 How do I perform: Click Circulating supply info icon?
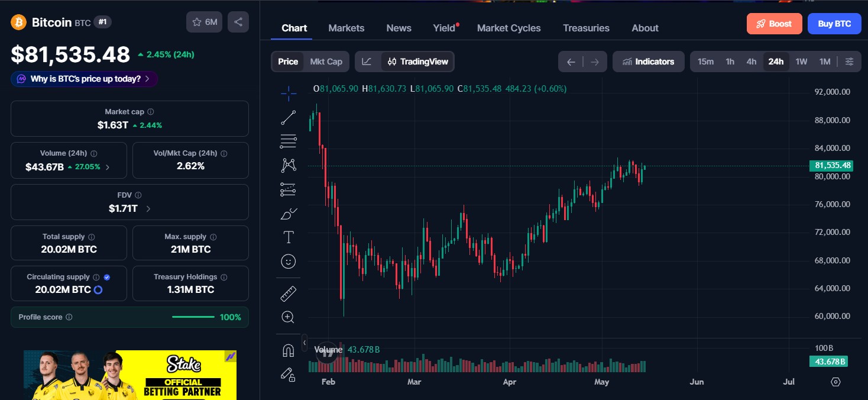coord(96,277)
